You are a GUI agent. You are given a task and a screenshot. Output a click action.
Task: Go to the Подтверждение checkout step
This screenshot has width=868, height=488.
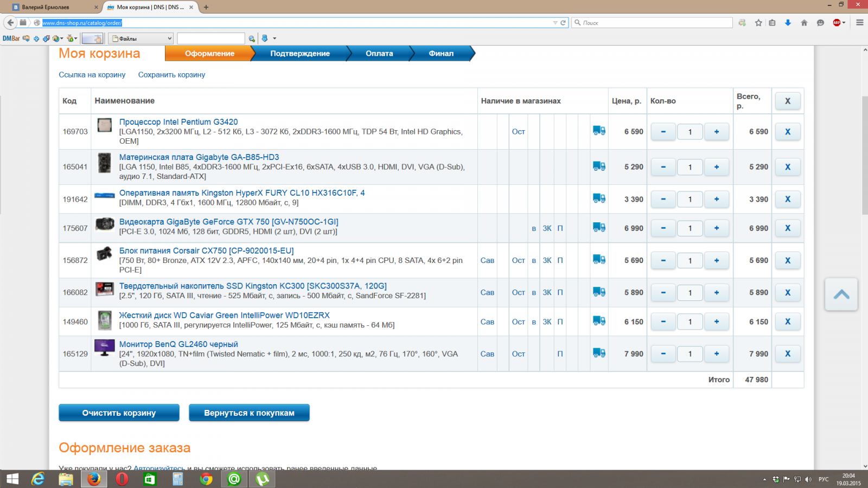tap(300, 54)
